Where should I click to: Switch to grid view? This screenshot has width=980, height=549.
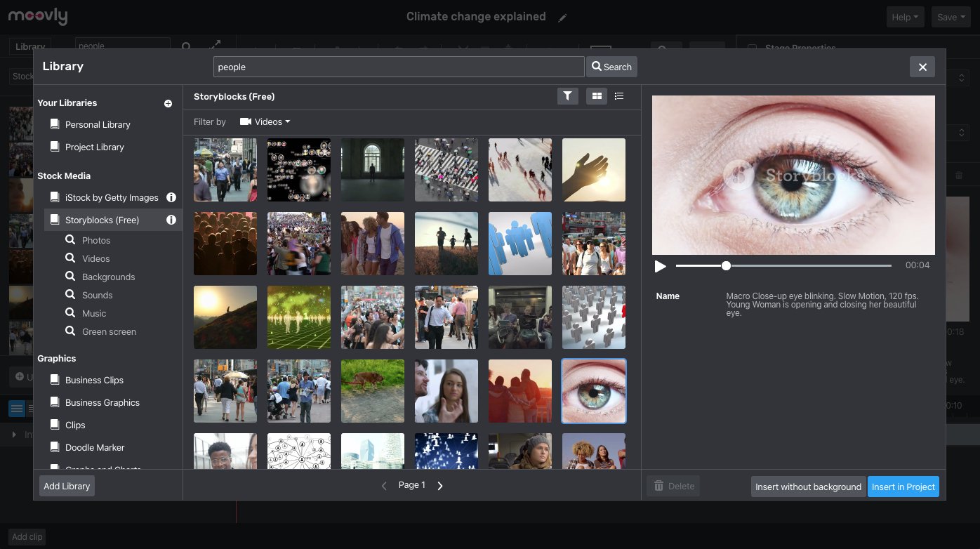(597, 96)
